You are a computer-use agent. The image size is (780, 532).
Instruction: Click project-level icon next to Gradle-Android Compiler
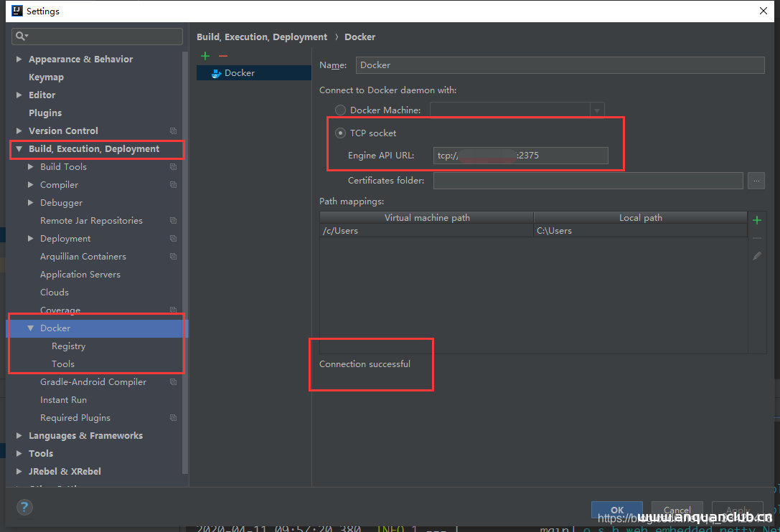click(173, 382)
